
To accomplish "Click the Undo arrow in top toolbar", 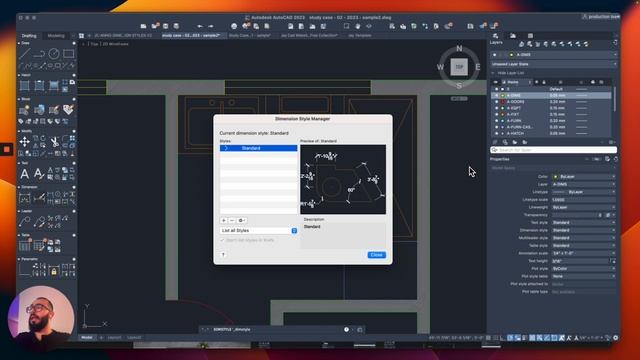I will pyautogui.click(x=200, y=26).
